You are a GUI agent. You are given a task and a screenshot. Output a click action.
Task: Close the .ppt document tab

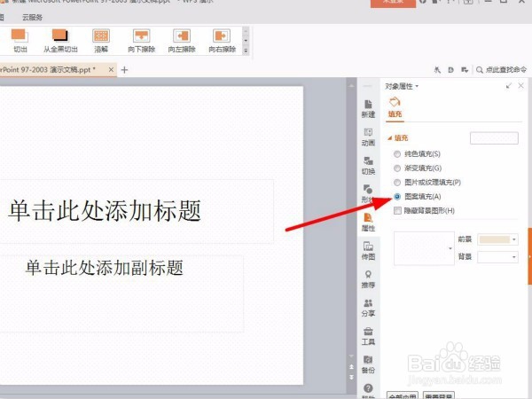(111, 69)
